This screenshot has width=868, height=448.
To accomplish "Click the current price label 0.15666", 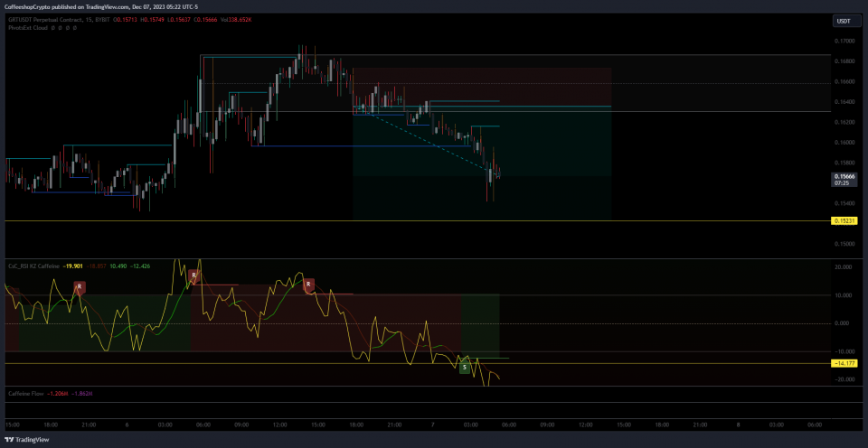I will point(844,176).
